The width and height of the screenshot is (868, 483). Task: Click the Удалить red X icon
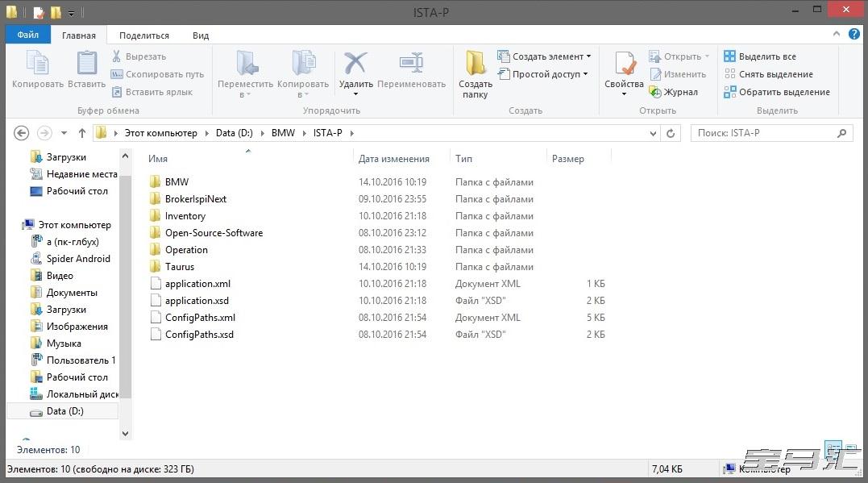355,63
